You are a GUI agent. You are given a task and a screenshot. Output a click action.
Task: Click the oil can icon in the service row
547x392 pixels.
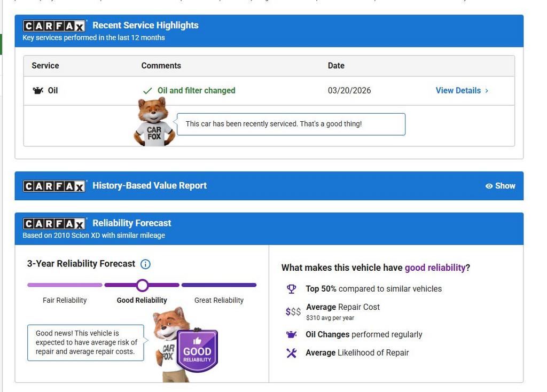click(38, 91)
